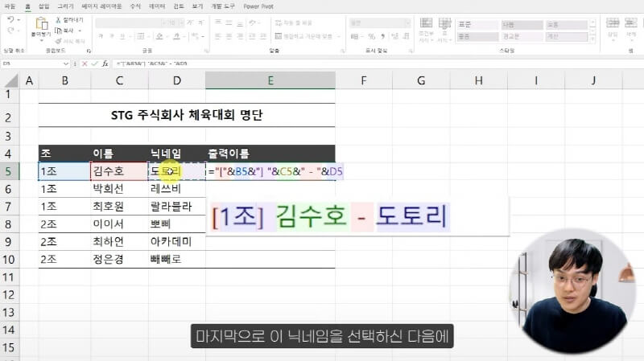644x361 pixels.
Task: Click the increase decimal icon
Action: click(x=394, y=36)
